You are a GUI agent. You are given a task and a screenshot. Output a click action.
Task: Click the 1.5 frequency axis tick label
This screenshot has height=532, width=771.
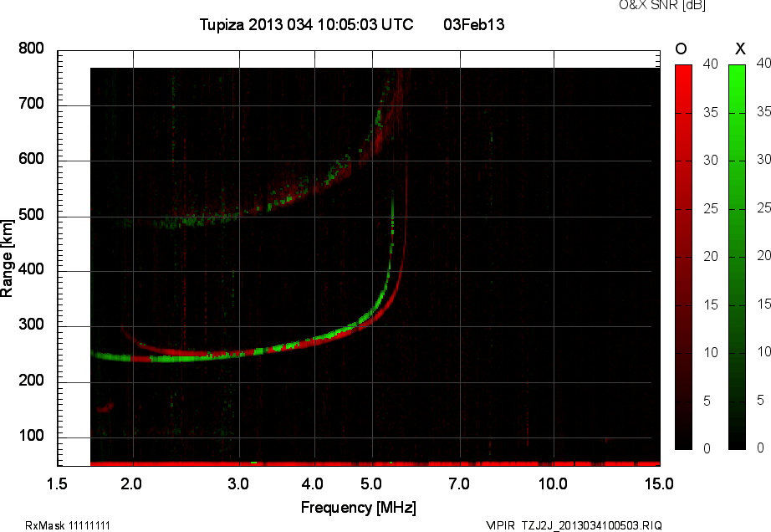[58, 483]
